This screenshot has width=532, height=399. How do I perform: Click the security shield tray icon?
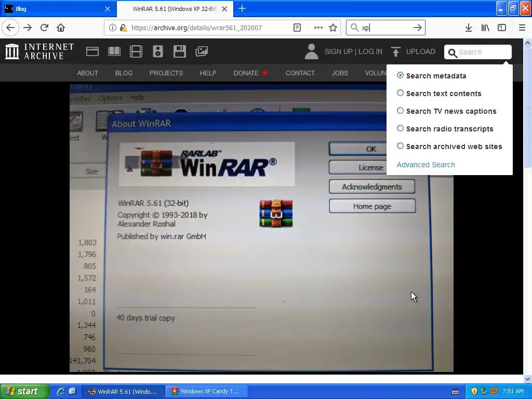474,392
